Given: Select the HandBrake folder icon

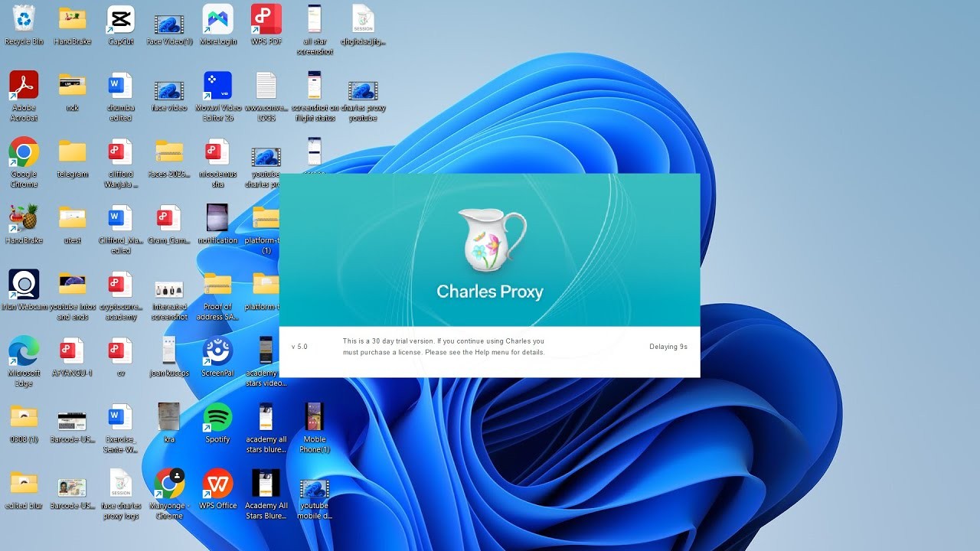Looking at the screenshot, I should 72,25.
